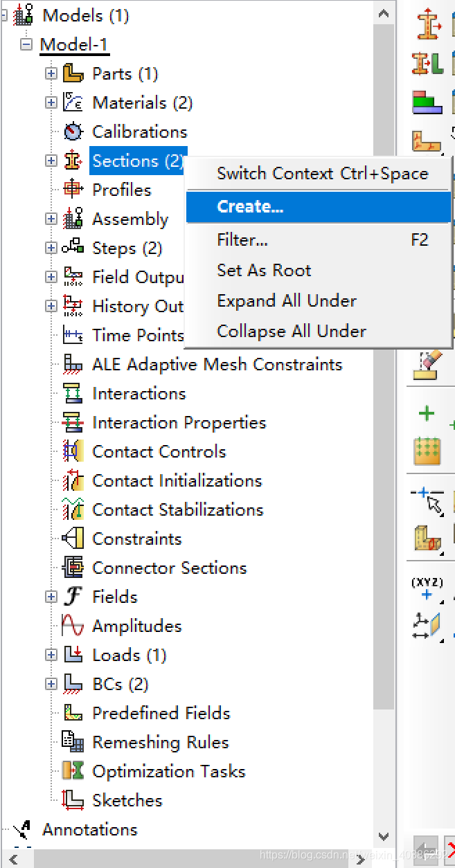Screen dimensions: 455x868
Task: Click the Profiles icon in tree
Action: tap(73, 190)
